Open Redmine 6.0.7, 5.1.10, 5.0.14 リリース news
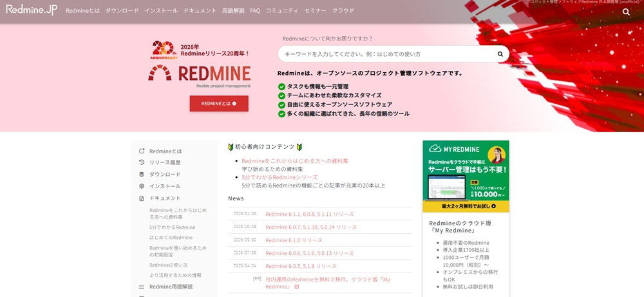The image size is (644, 297). tap(311, 227)
